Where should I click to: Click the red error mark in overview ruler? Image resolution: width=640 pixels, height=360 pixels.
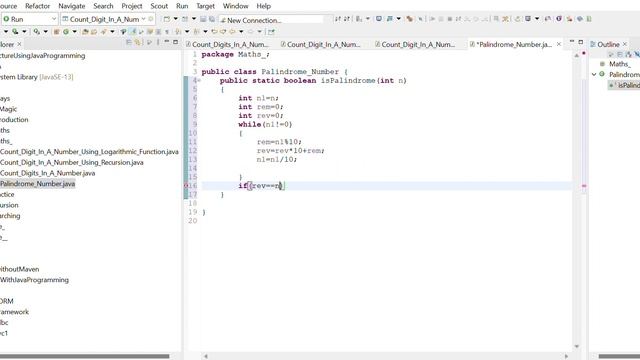tap(584, 186)
